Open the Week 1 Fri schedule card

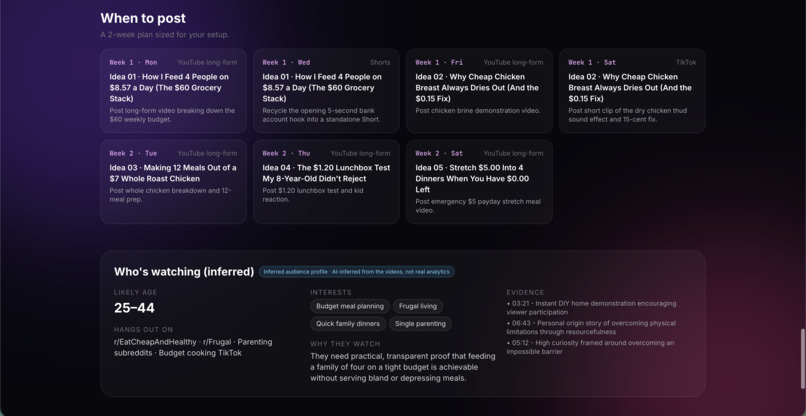point(479,91)
